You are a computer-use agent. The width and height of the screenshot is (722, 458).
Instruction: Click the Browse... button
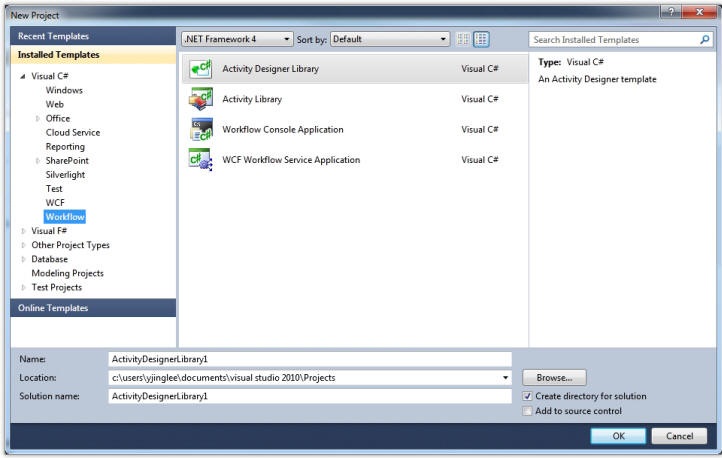pyautogui.click(x=554, y=378)
